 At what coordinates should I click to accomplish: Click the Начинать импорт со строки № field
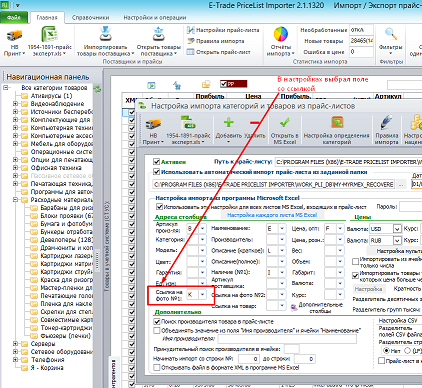click(248, 359)
